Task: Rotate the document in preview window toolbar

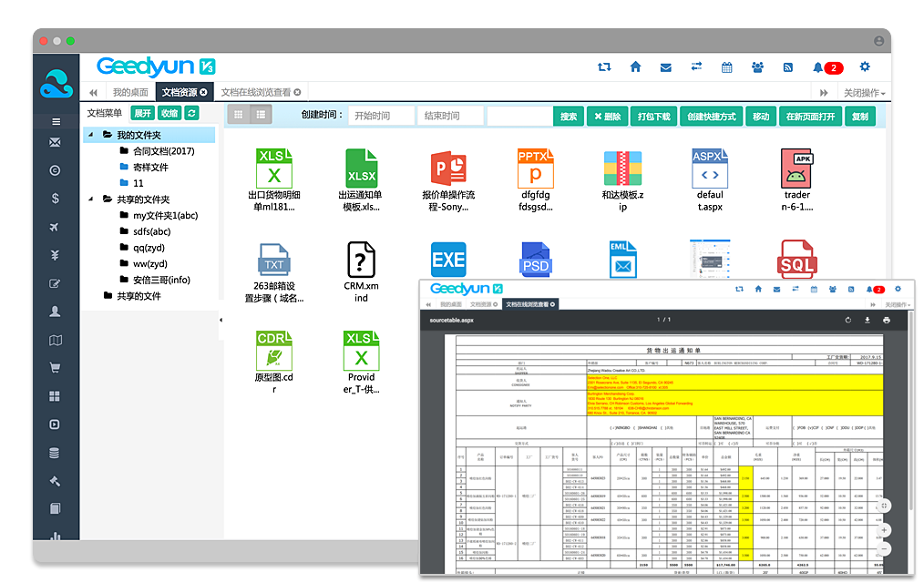Action: pos(848,321)
